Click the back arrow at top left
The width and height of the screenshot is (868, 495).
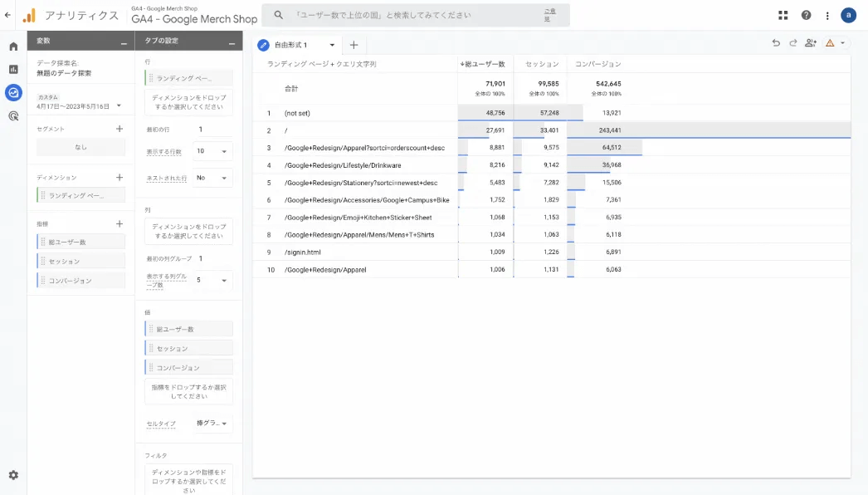7,15
